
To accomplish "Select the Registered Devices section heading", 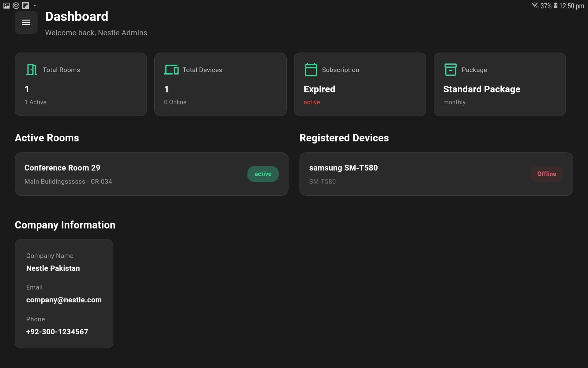I will click(344, 138).
